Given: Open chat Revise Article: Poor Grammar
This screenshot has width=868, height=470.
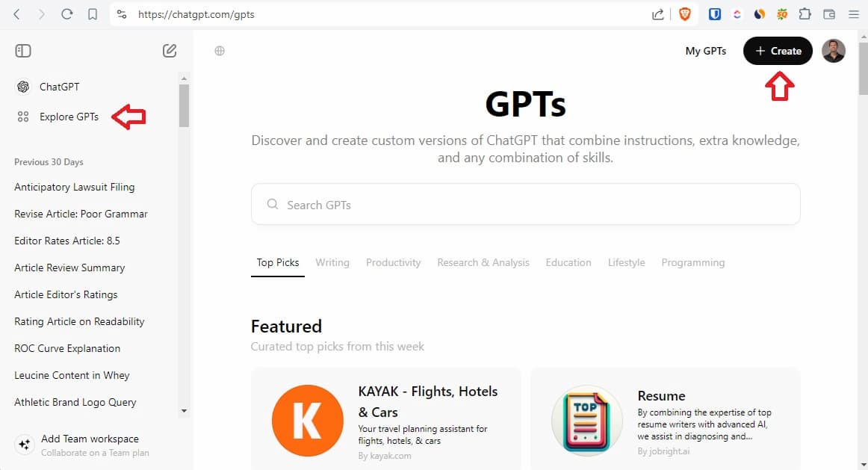Looking at the screenshot, I should [x=81, y=214].
